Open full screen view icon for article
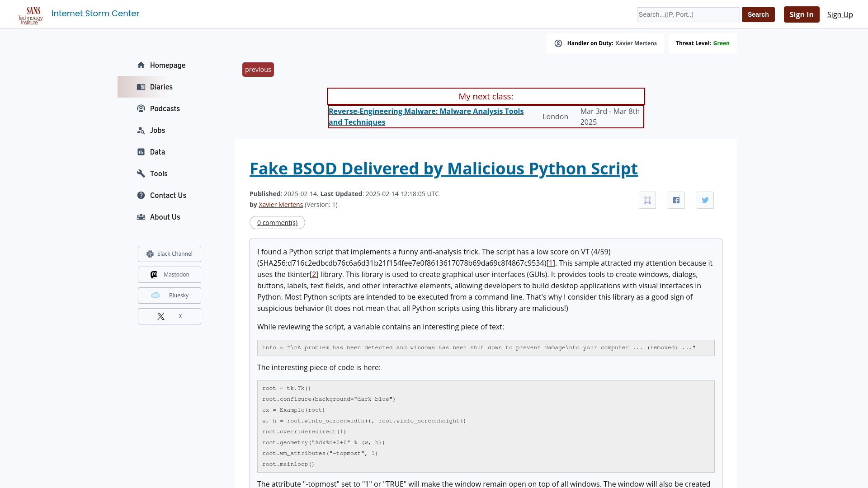The height and width of the screenshot is (488, 868). [x=647, y=200]
